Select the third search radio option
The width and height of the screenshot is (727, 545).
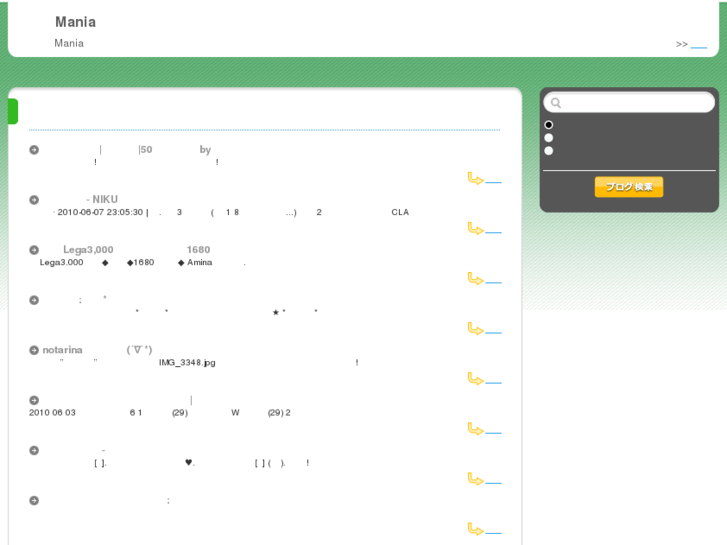click(548, 151)
